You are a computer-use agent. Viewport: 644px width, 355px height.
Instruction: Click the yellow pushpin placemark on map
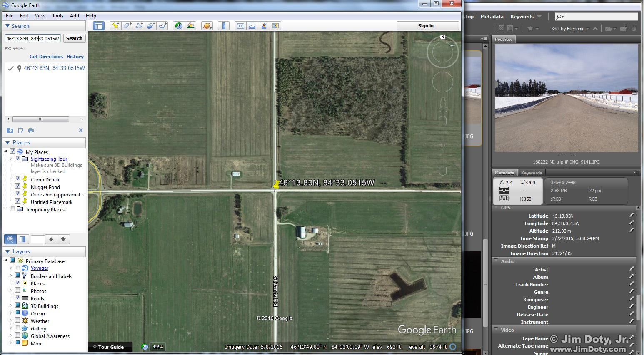pyautogui.click(x=276, y=184)
